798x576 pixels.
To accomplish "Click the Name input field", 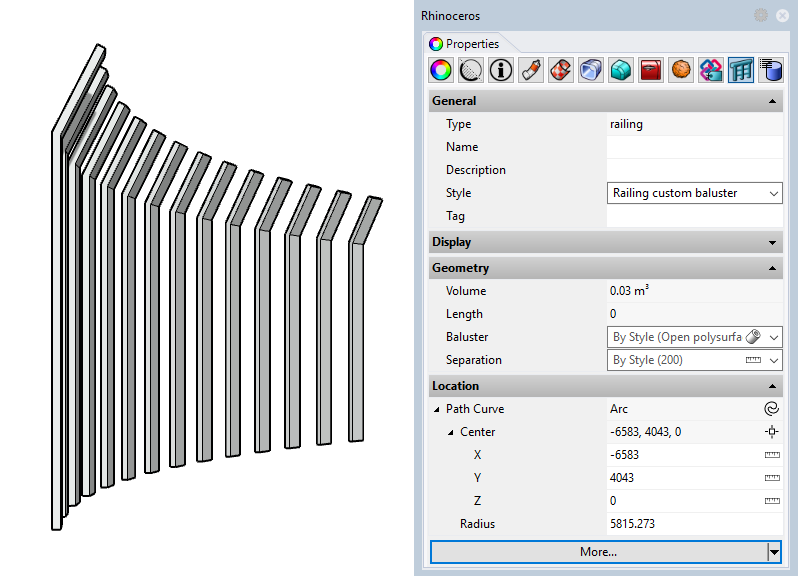I will (695, 147).
